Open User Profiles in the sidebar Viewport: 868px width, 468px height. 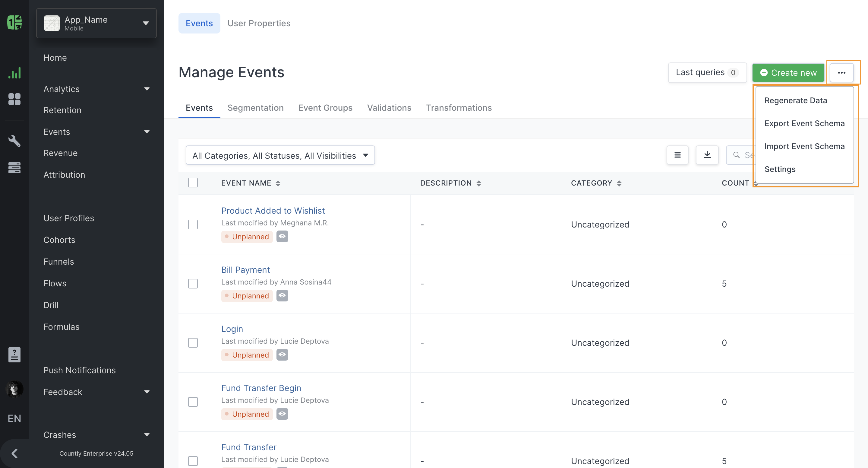(69, 218)
